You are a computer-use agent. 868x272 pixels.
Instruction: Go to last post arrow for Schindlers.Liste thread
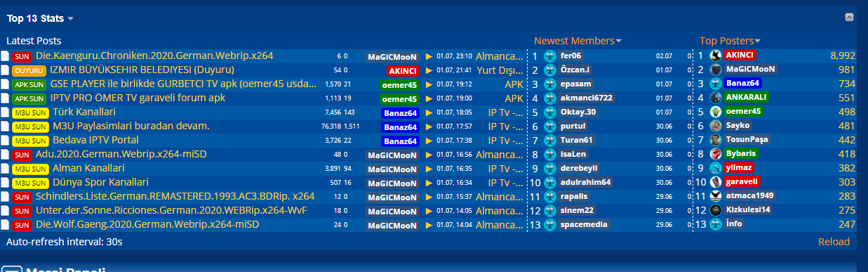click(x=429, y=197)
